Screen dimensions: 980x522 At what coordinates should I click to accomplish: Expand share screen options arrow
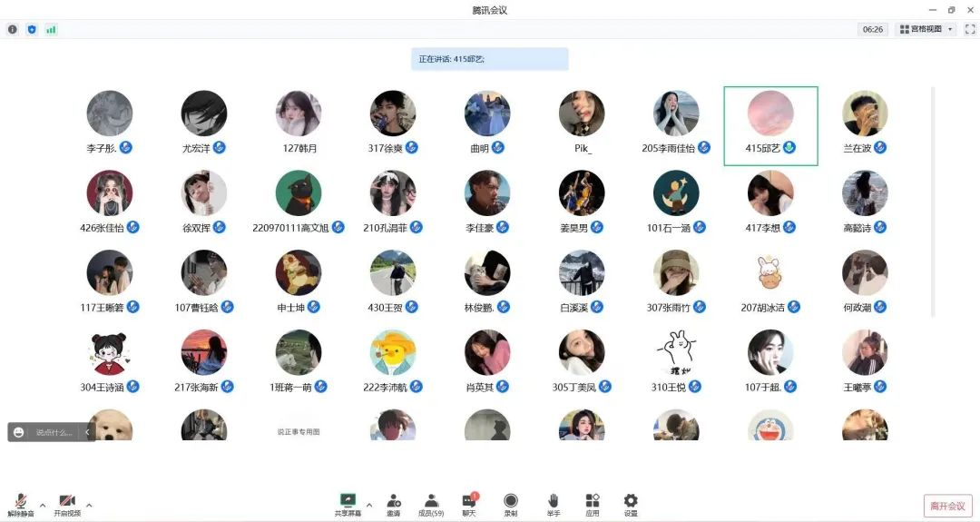368,505
